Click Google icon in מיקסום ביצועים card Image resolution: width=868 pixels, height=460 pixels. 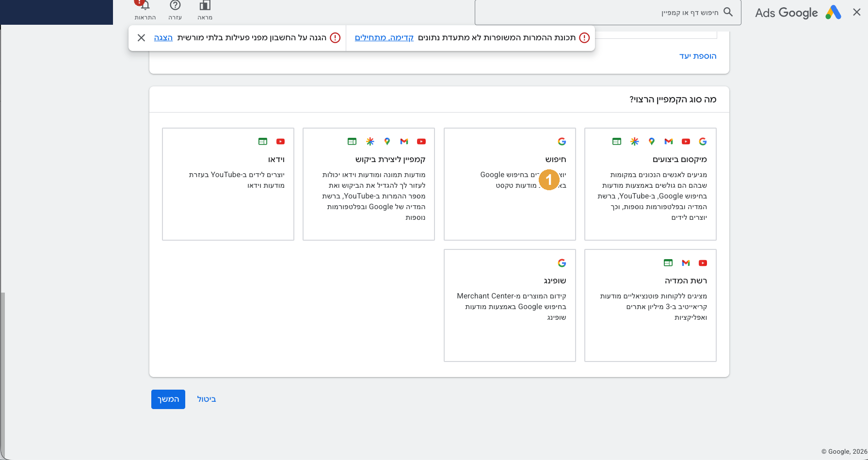[x=703, y=142]
